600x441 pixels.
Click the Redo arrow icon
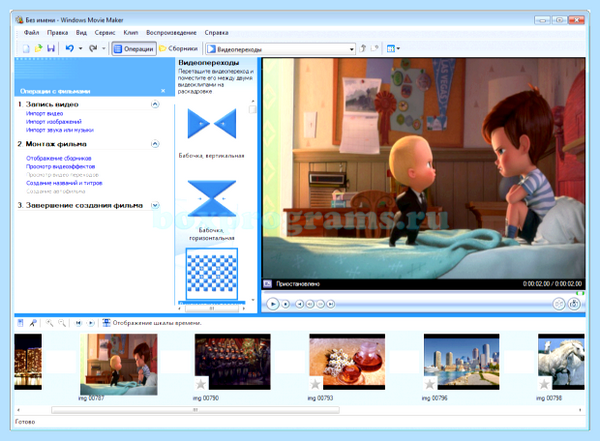coord(93,49)
